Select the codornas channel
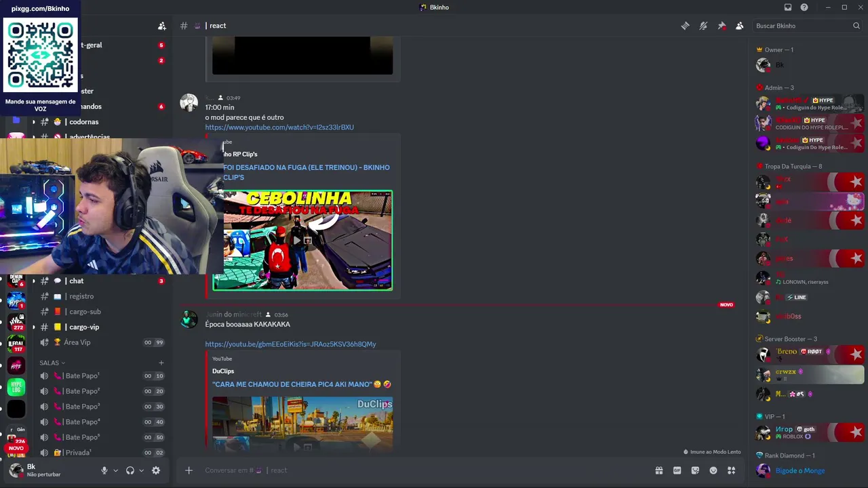Screen dimensions: 868x488 pyautogui.click(x=102, y=122)
